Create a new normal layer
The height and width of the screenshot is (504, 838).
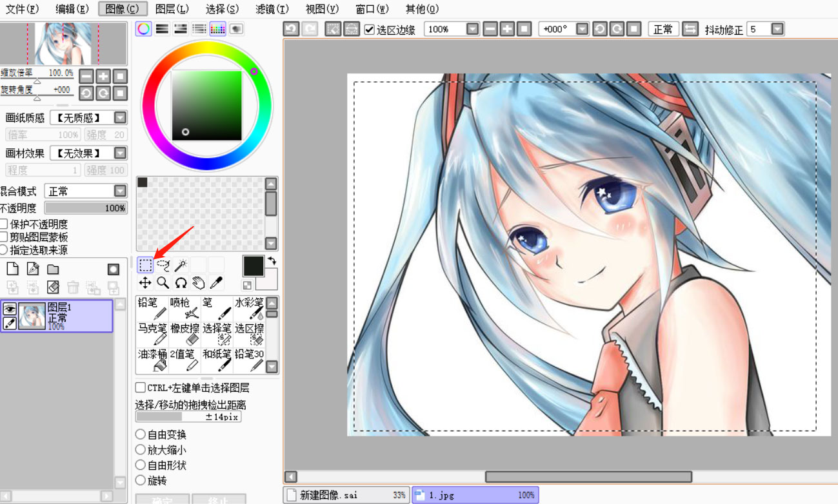click(x=12, y=269)
